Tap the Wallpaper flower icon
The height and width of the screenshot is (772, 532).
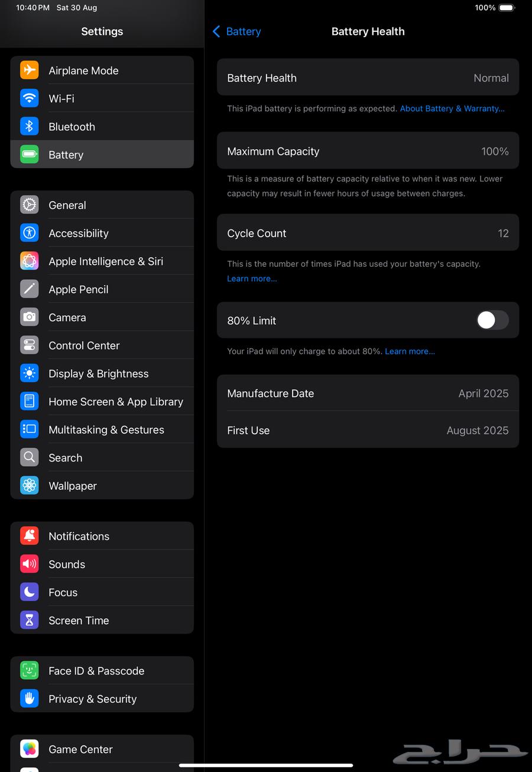(30, 486)
